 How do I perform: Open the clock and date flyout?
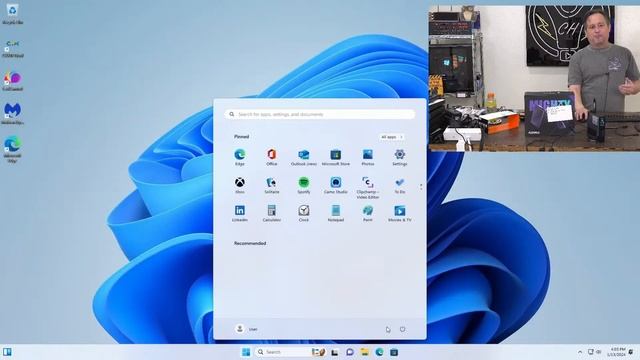(616, 352)
